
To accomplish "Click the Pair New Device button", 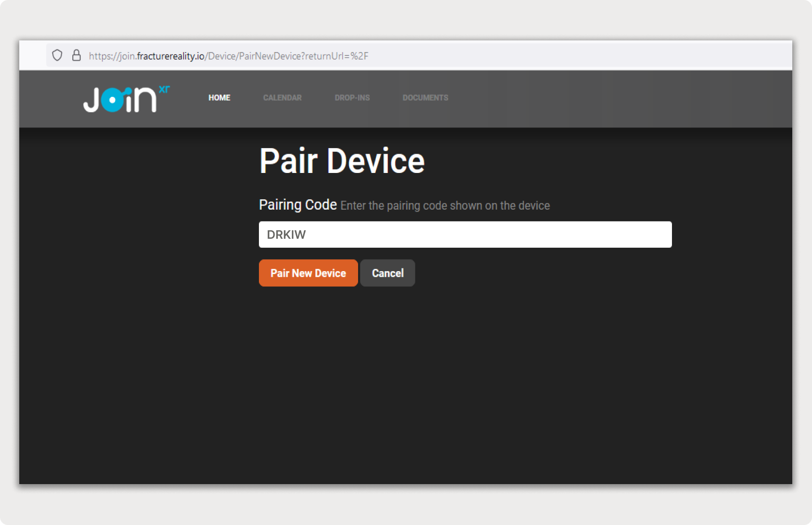I will pyautogui.click(x=308, y=273).
